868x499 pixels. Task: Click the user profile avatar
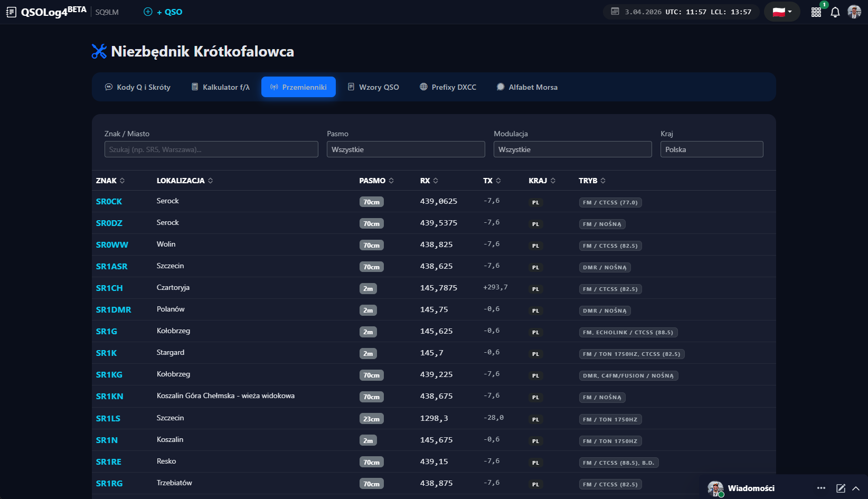click(854, 12)
